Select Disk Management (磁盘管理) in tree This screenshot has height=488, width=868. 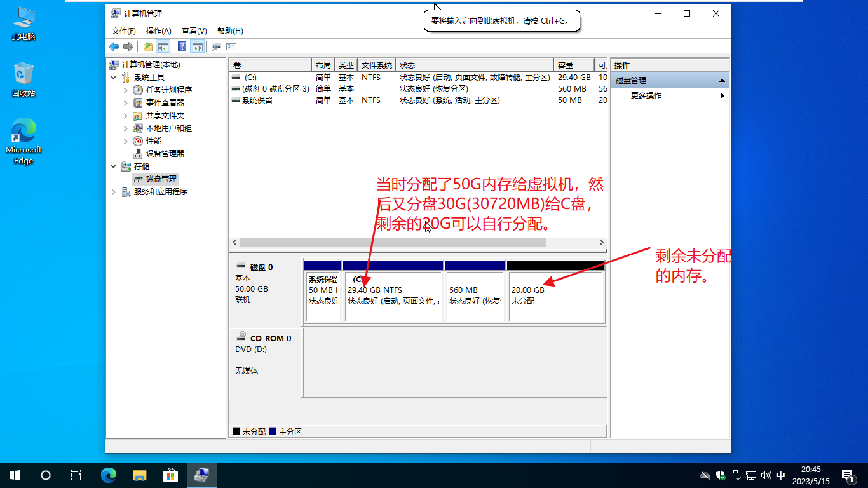161,179
